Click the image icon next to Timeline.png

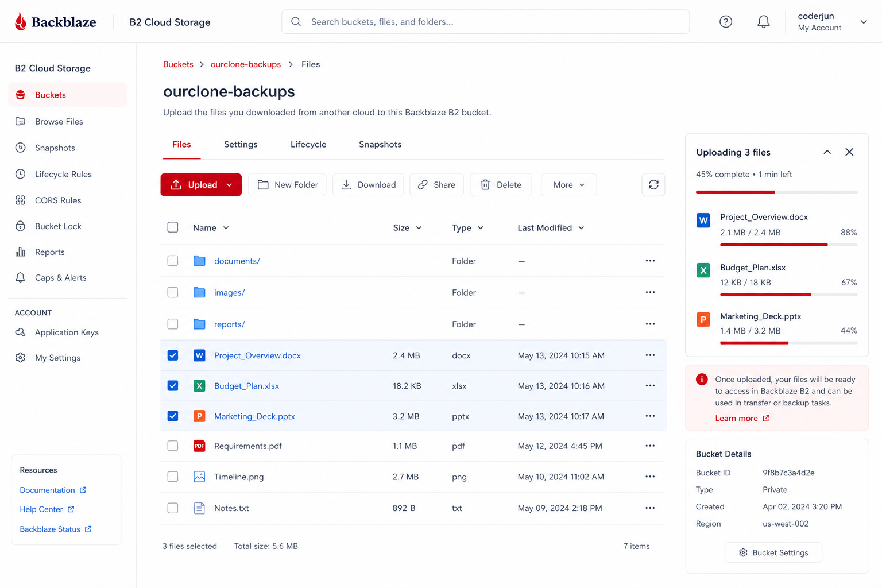click(199, 477)
